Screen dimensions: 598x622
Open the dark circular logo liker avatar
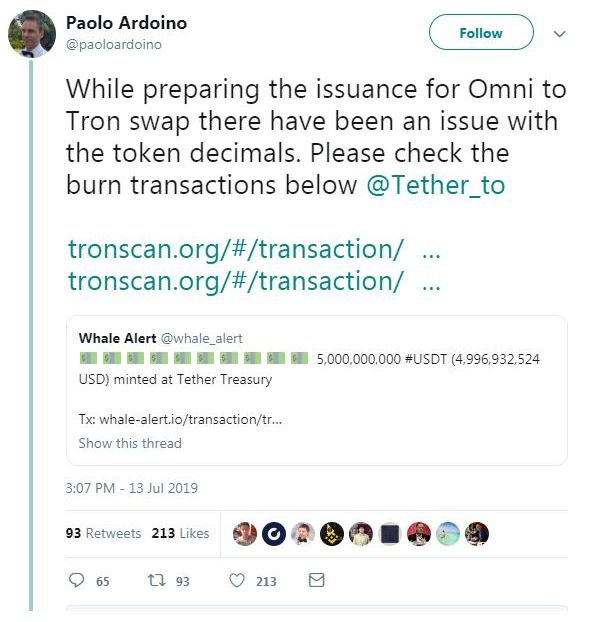(274, 534)
